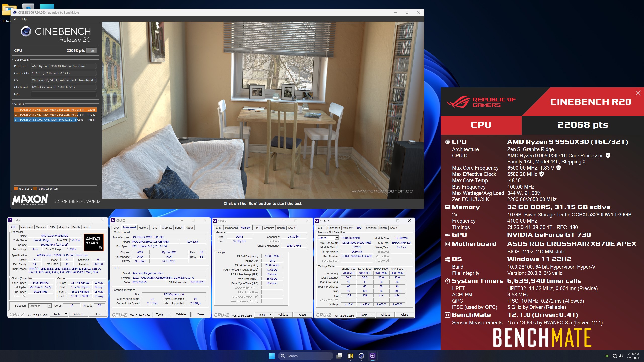Click the Run button next to CPU score
The image size is (644, 362).
(91, 51)
